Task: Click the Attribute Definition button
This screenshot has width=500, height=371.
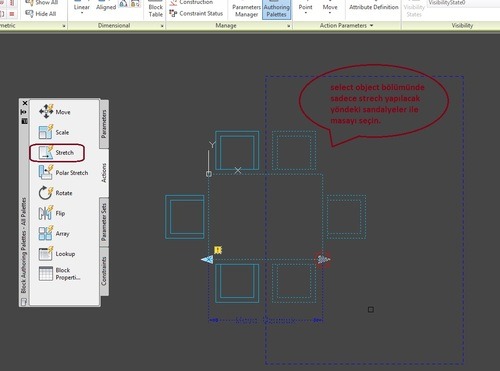Action: [x=374, y=7]
